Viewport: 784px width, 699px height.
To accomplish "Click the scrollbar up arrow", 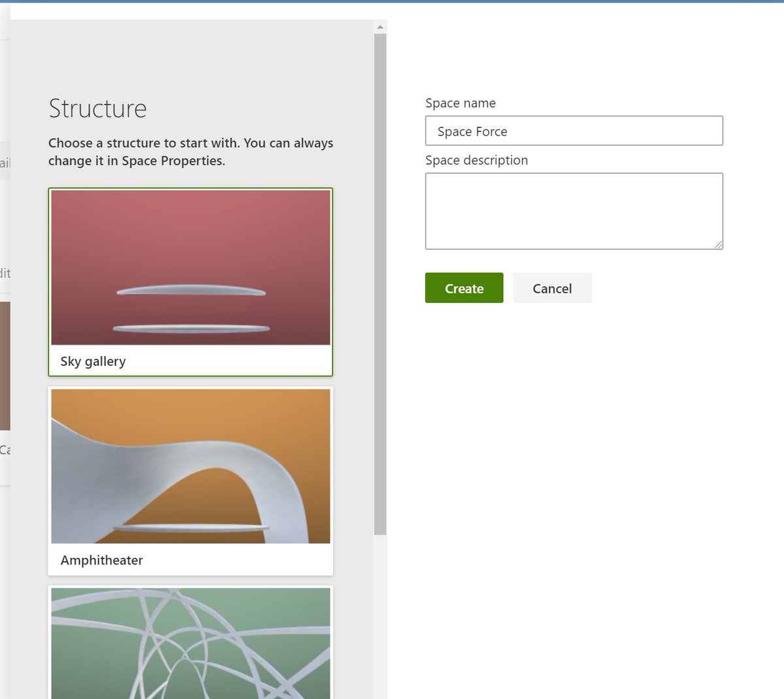I will pos(380,27).
